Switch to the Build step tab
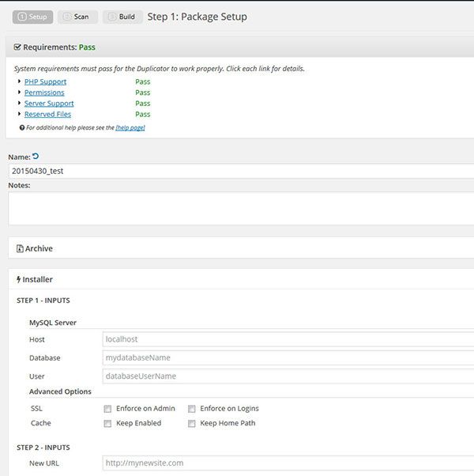474x476 pixels. 122,17
